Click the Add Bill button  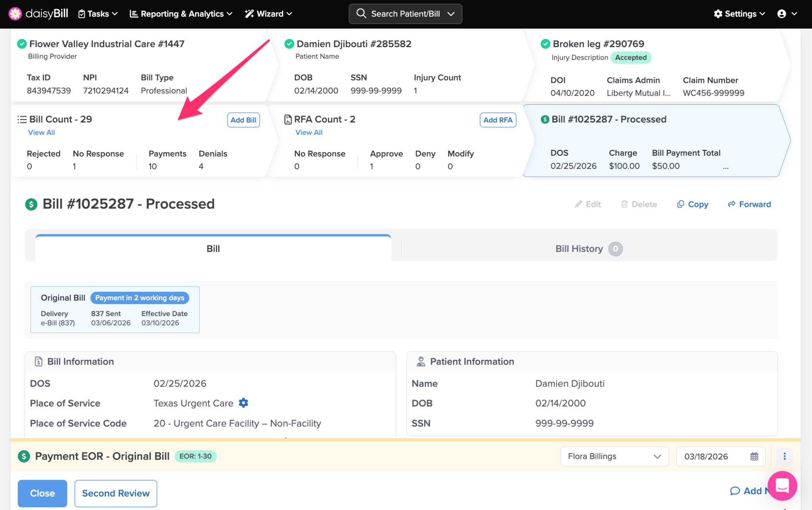pyautogui.click(x=243, y=120)
